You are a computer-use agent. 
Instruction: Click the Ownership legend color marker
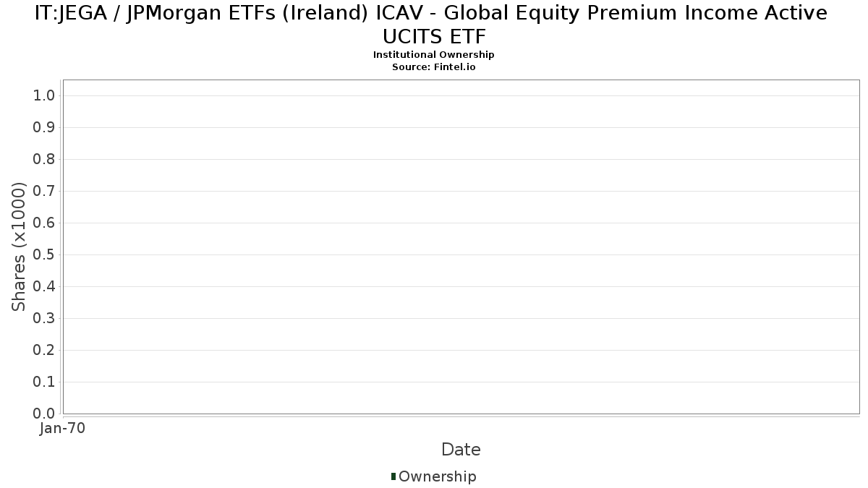point(393,476)
